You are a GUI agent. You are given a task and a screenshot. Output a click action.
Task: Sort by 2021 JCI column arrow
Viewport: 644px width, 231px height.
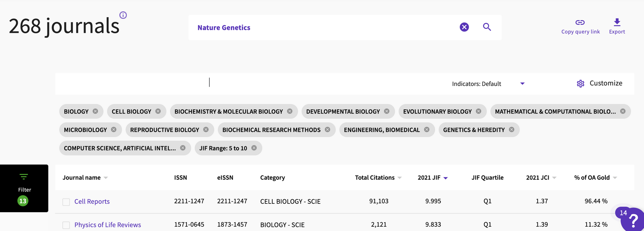click(x=554, y=178)
